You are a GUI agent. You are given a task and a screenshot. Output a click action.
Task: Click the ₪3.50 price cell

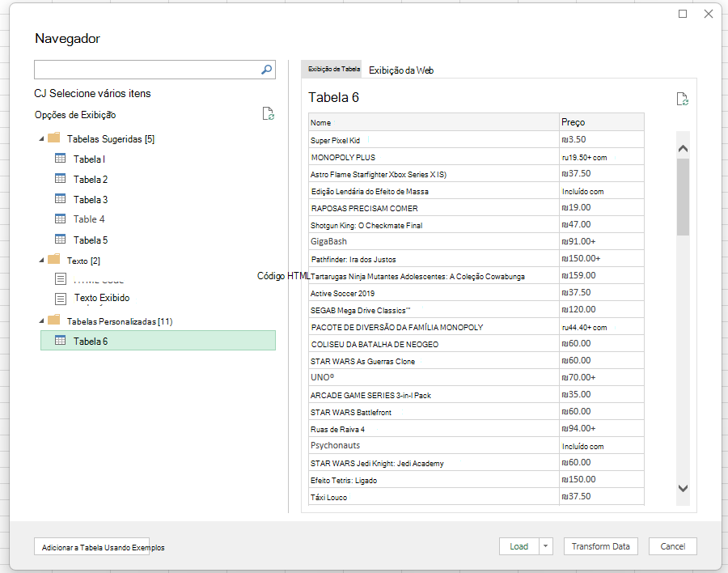pos(602,140)
